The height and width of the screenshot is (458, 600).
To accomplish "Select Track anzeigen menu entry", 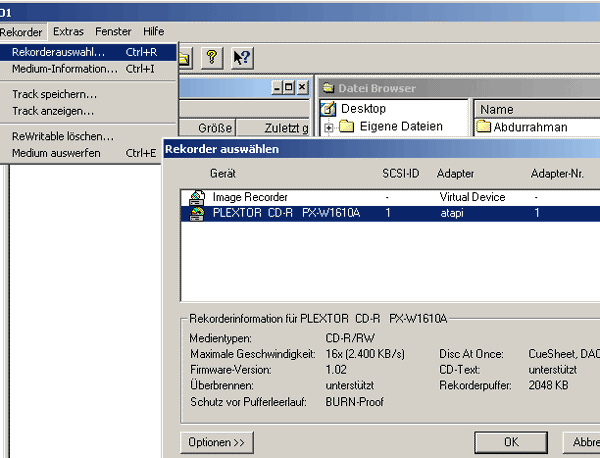I will (88, 111).
